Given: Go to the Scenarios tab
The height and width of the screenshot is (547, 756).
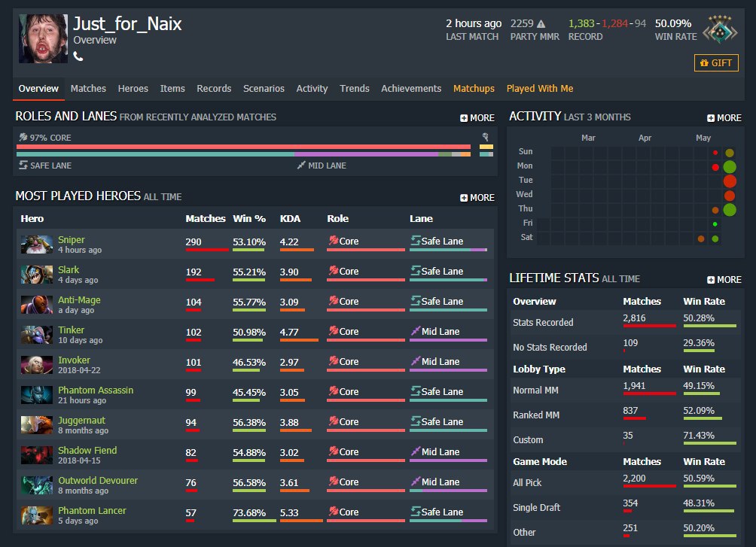Looking at the screenshot, I should [x=264, y=89].
